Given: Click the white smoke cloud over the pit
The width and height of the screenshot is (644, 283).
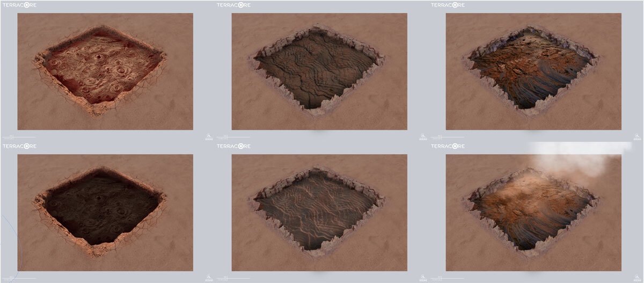Looking at the screenshot, I should [x=574, y=156].
